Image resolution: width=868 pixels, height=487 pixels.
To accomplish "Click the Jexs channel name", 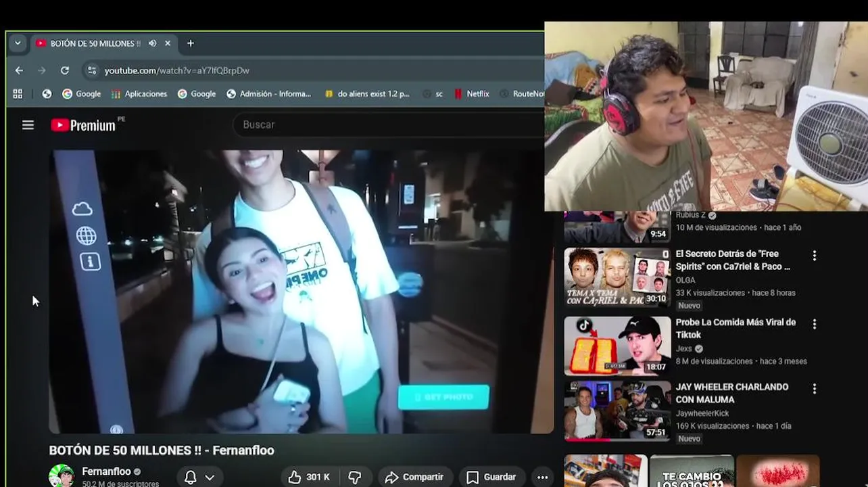I will pos(684,348).
